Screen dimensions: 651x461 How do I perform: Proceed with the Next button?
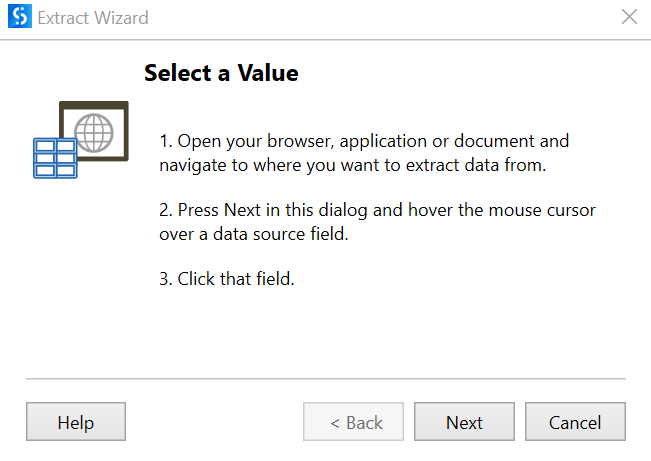coord(464,422)
